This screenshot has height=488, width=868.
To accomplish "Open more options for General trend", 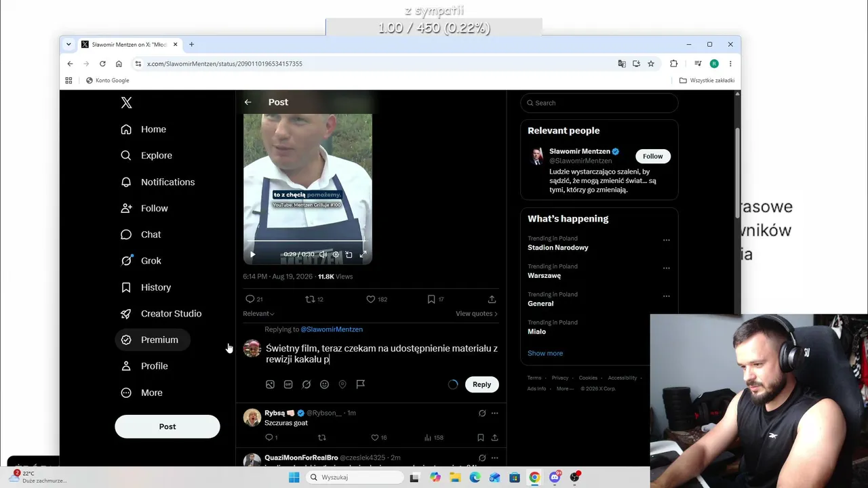I will pyautogui.click(x=666, y=296).
